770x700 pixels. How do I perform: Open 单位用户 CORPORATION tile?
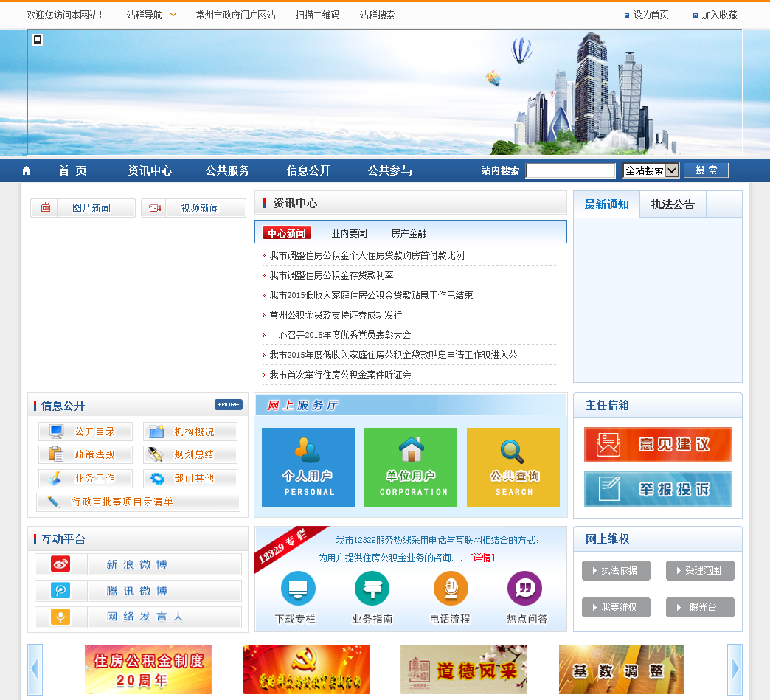pyautogui.click(x=411, y=467)
